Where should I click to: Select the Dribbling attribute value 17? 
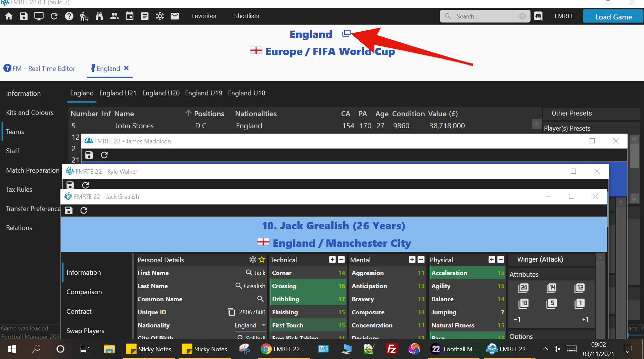pos(341,299)
